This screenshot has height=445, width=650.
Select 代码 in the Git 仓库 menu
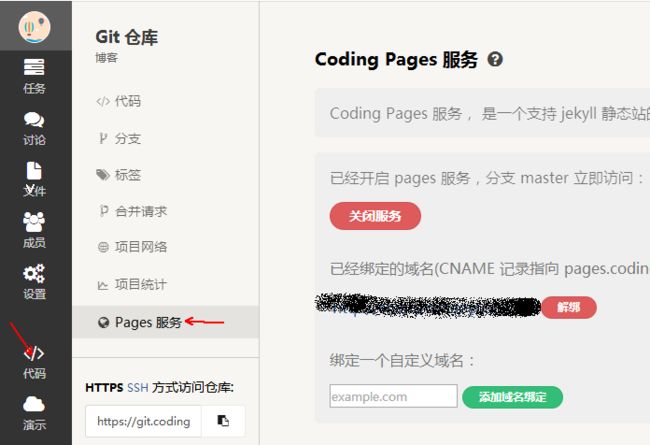[x=119, y=101]
